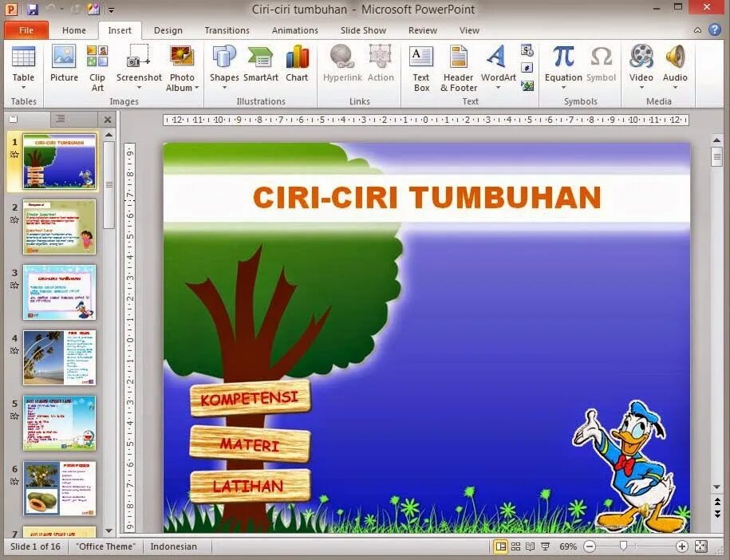Screen dimensions: 730x560
Task: Minimize the ribbon caret icon
Action: pyautogui.click(x=697, y=30)
